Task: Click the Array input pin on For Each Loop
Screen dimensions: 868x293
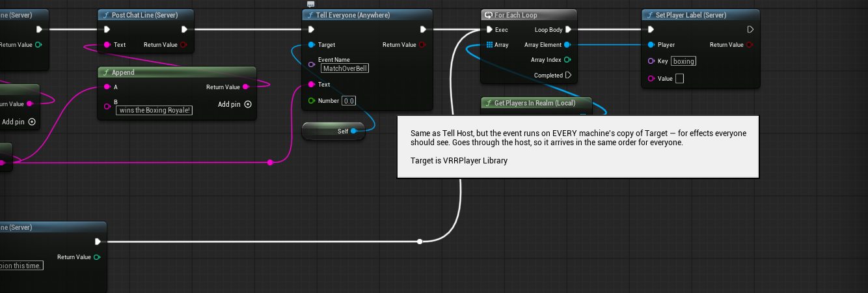Action: [489, 45]
